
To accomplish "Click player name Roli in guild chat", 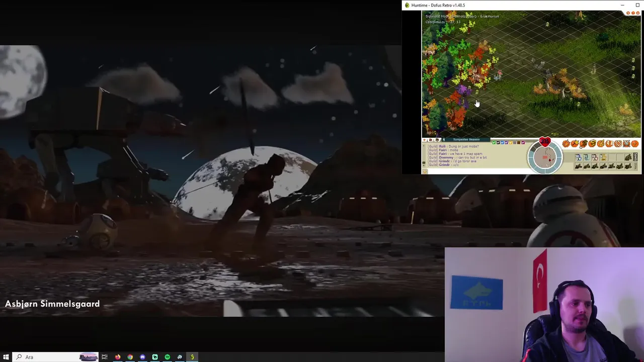I will pyautogui.click(x=442, y=146).
